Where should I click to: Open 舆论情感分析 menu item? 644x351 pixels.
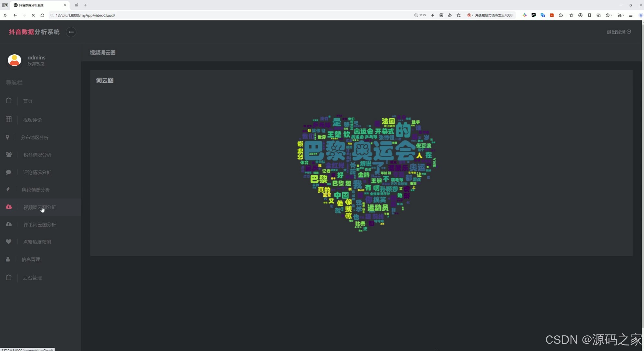36,190
